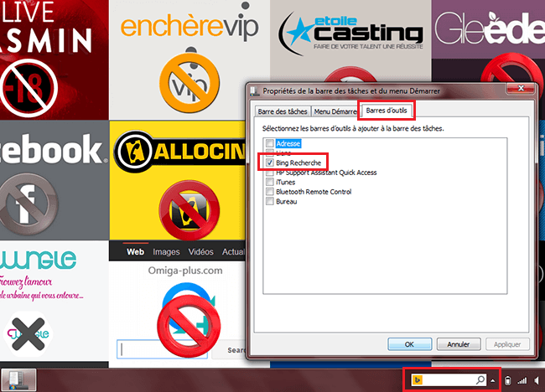
Task: Show hidden tray icons arrow
Action: [x=493, y=380]
